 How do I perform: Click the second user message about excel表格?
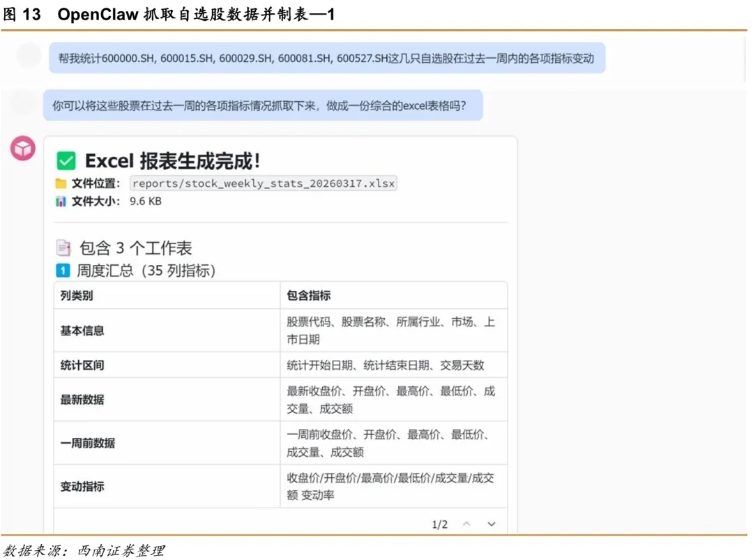(263, 105)
